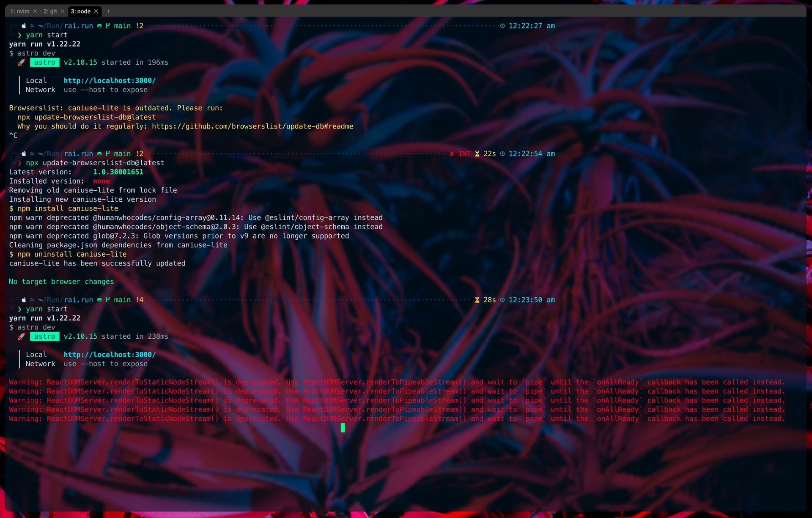Click the clock icon beside 12:22:27 am
Viewport: 812px width, 518px height.
tap(502, 26)
